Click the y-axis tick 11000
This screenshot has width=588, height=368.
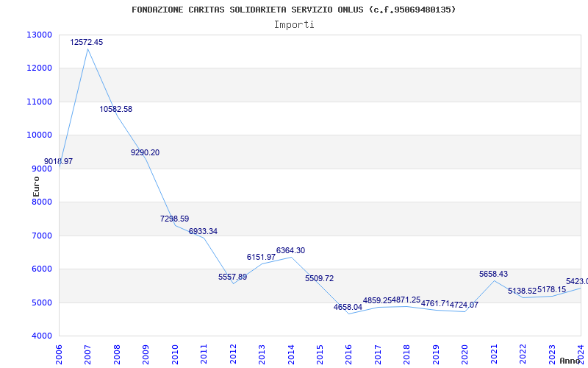tap(39, 102)
